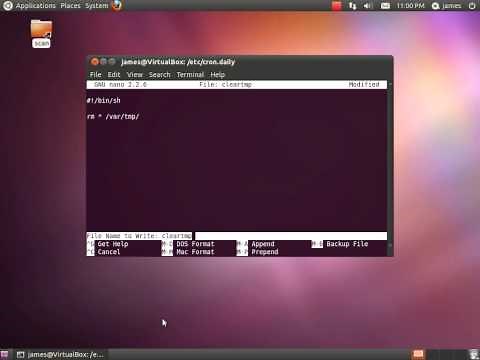Maximize the terminal window
480x360 pixels.
click(x=112, y=61)
